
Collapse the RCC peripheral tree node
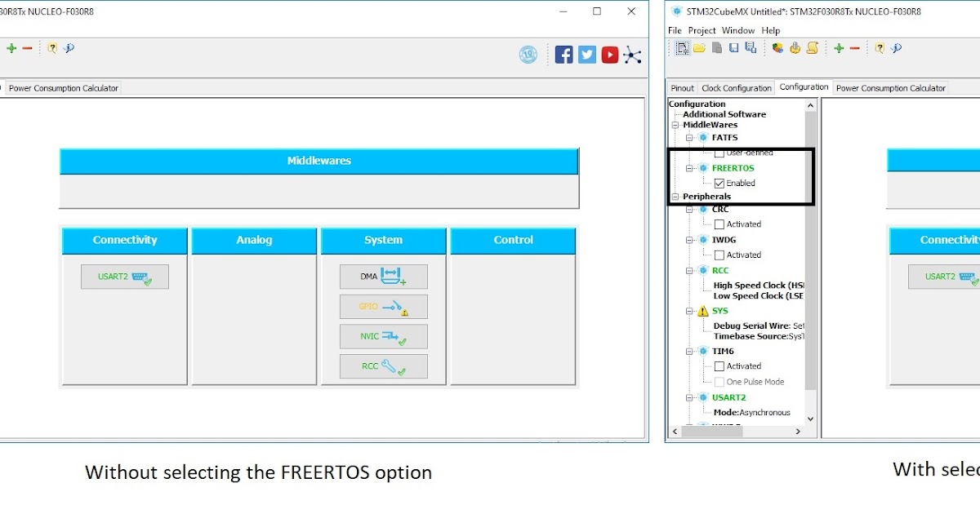tap(690, 270)
